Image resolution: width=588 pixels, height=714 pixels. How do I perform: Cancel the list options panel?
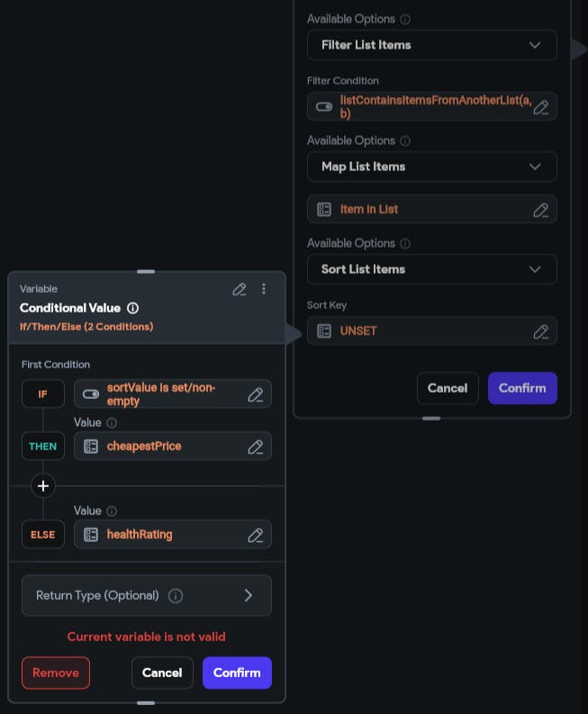448,388
